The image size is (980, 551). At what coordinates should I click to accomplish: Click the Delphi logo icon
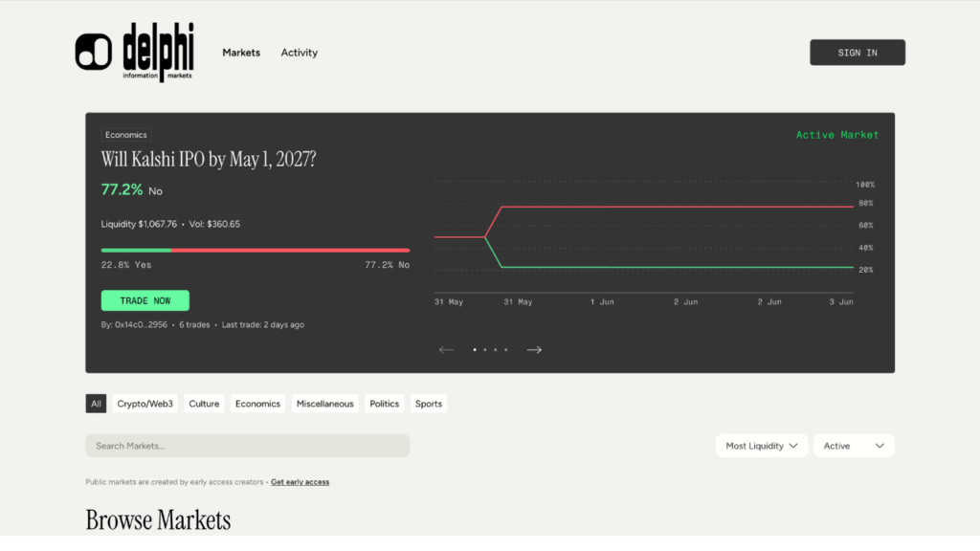(94, 52)
